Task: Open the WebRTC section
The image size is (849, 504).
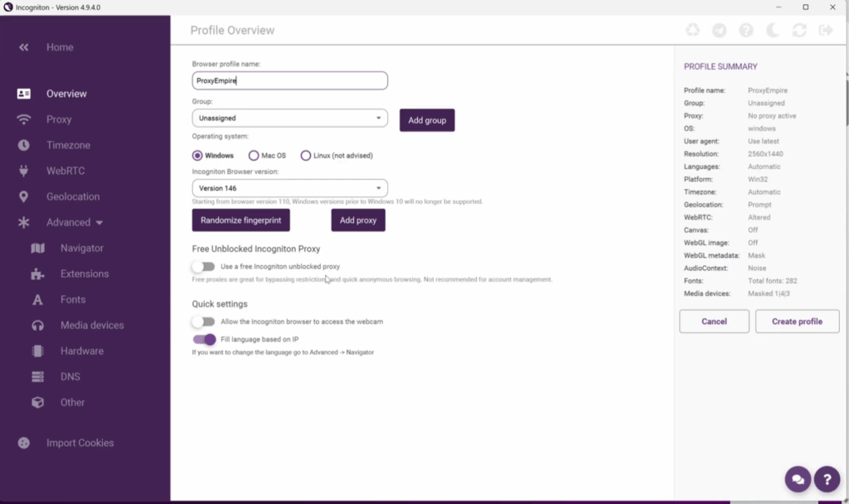Action: [x=65, y=171]
